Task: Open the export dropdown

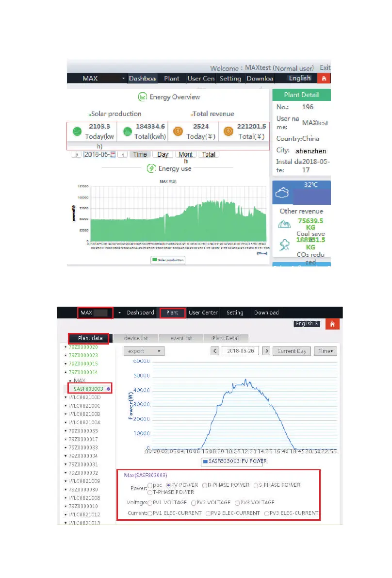Action: click(144, 351)
